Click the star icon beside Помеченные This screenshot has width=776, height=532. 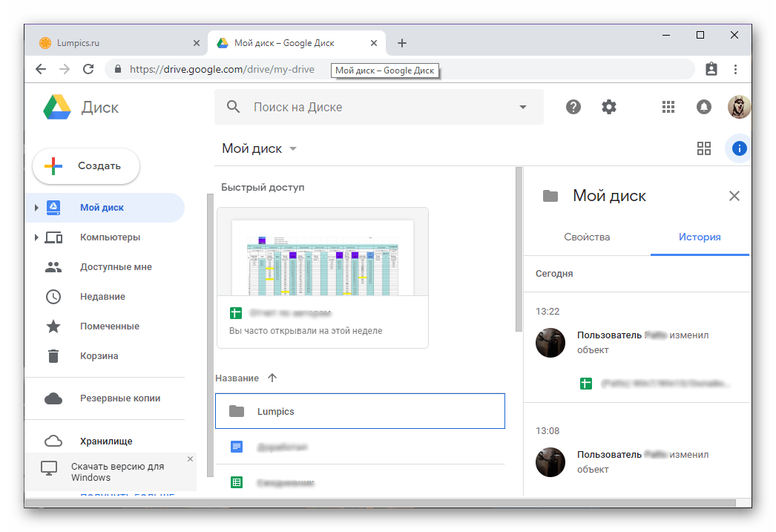coord(53,326)
